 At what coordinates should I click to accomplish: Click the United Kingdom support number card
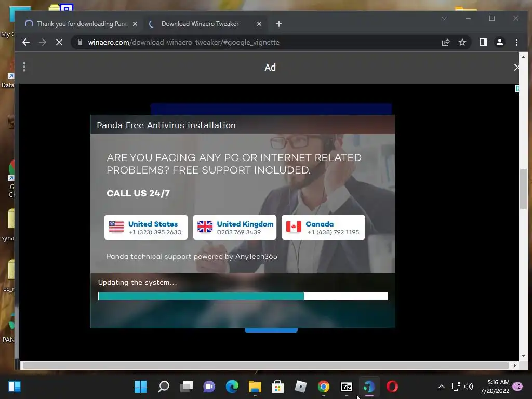click(x=235, y=228)
